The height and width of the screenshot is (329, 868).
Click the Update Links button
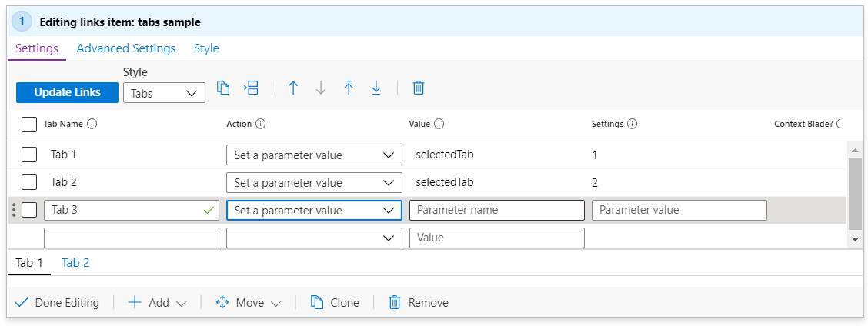(x=67, y=92)
